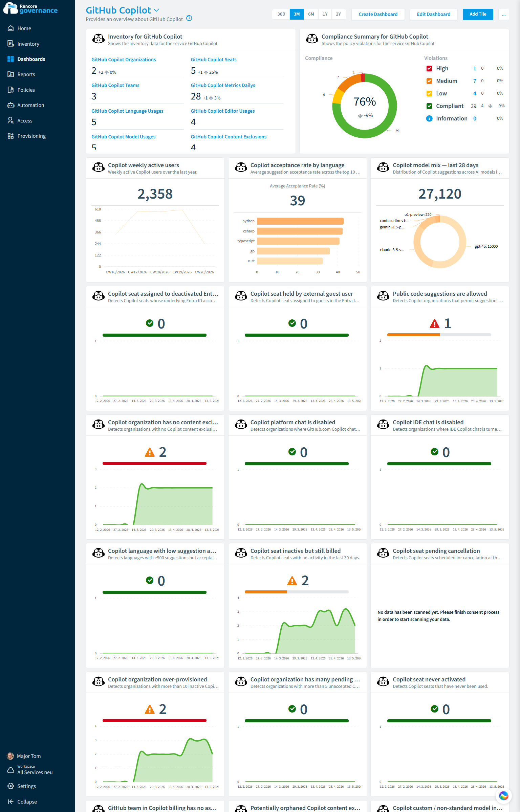The width and height of the screenshot is (520, 812).
Task: Click orange progress bar on seat inactive tile
Action: pos(266,592)
